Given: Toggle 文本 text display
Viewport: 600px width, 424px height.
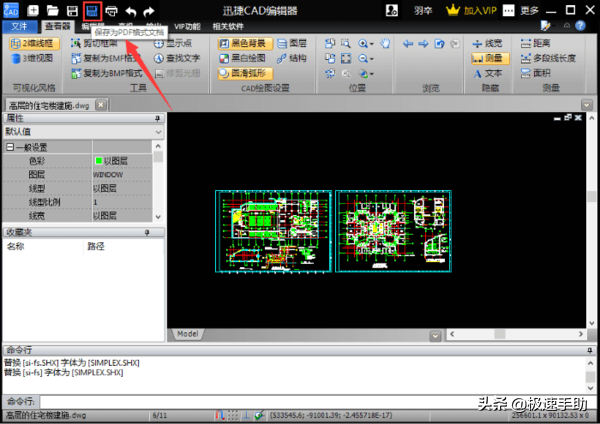Looking at the screenshot, I should [x=488, y=73].
